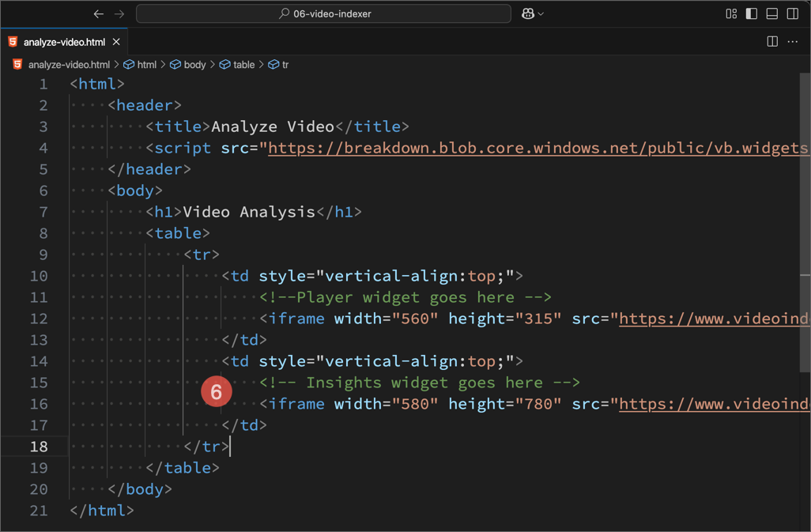Screen dimensions: 811x532
Task: Open the More Actions ellipsis menu
Action: coord(792,41)
